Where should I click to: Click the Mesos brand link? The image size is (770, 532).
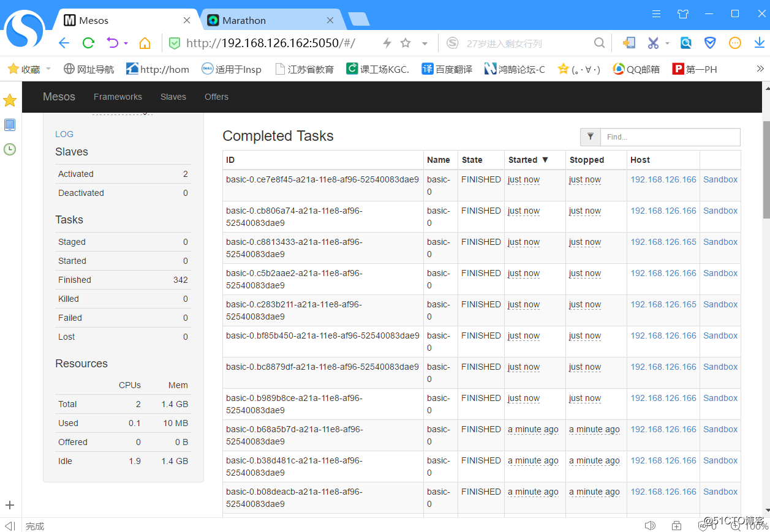tap(59, 97)
